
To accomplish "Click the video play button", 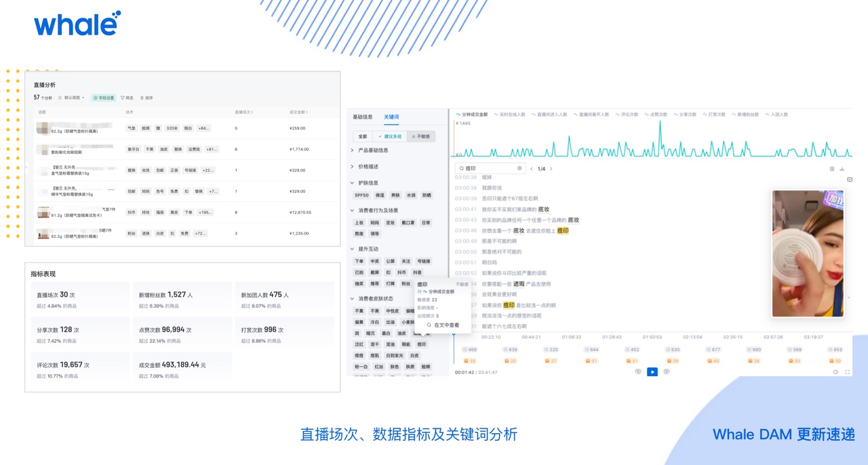I will coord(652,371).
